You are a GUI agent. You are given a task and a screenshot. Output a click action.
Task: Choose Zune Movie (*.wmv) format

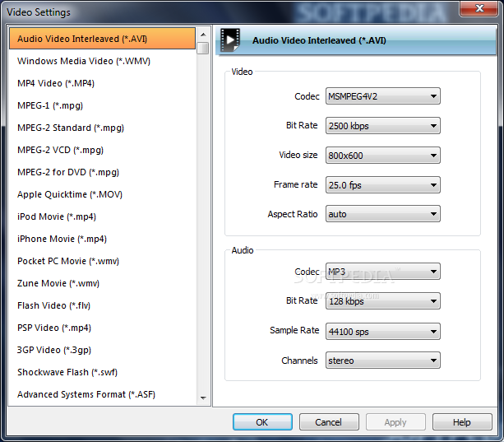102,283
